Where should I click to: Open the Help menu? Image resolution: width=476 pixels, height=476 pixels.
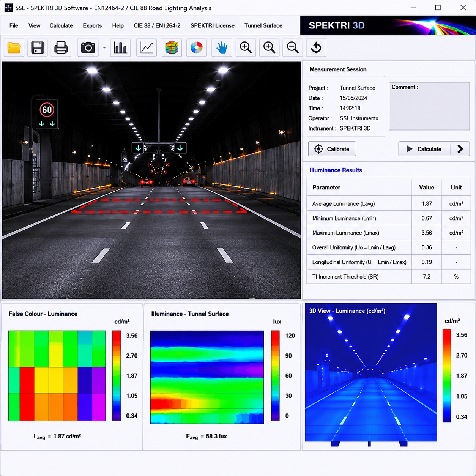pos(118,25)
